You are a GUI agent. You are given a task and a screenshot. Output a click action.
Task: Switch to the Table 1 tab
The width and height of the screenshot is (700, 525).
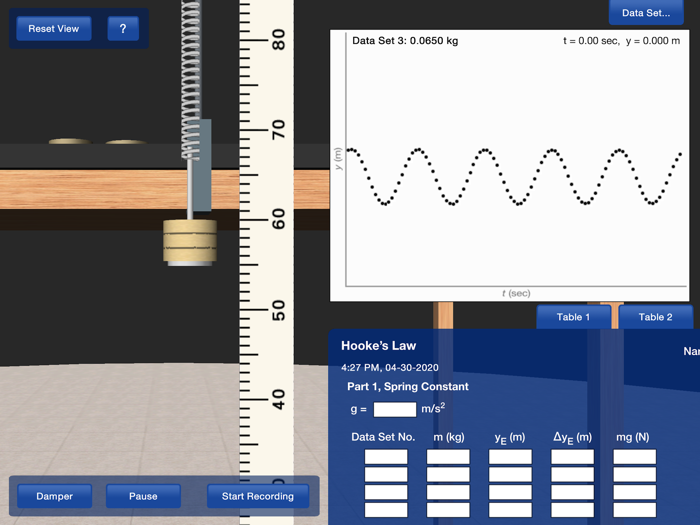pyautogui.click(x=573, y=317)
